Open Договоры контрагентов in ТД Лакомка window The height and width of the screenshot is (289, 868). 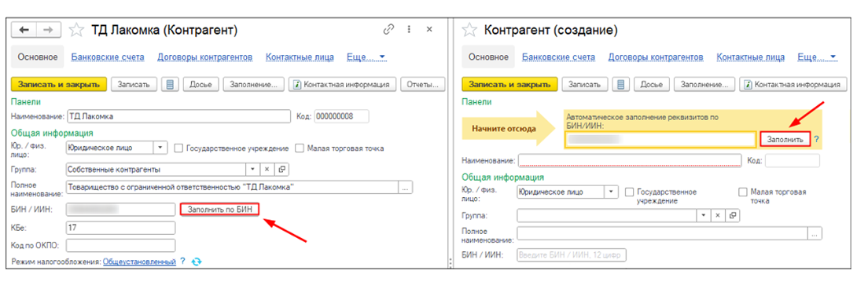coord(205,57)
